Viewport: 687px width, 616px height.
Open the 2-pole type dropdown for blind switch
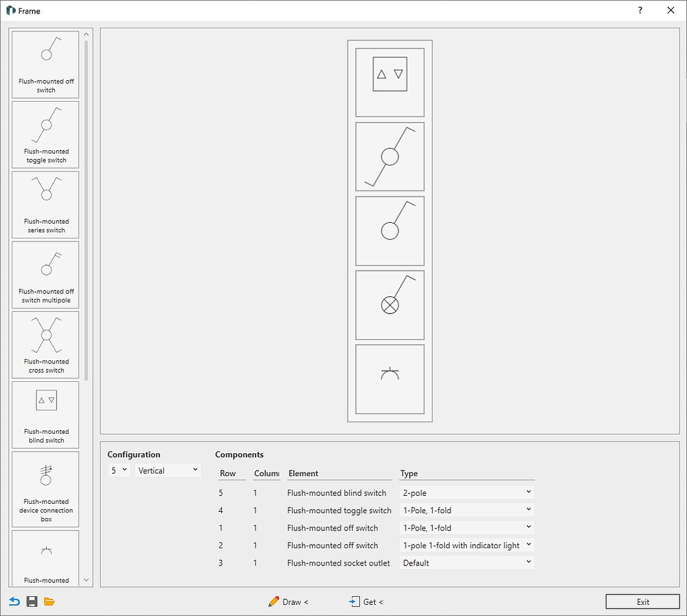[467, 493]
